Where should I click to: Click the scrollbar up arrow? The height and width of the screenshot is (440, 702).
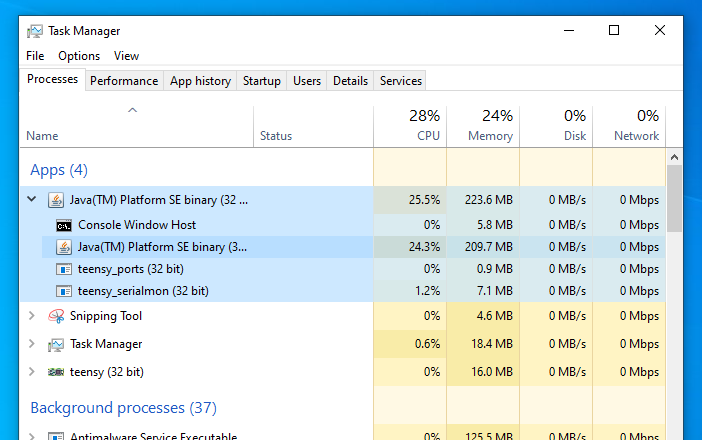[x=674, y=157]
